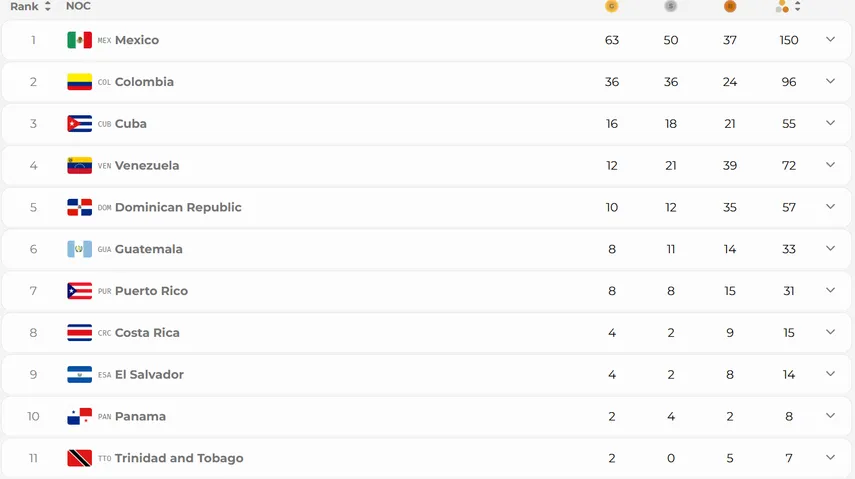Expand the Guatemala row chevron

(x=830, y=248)
